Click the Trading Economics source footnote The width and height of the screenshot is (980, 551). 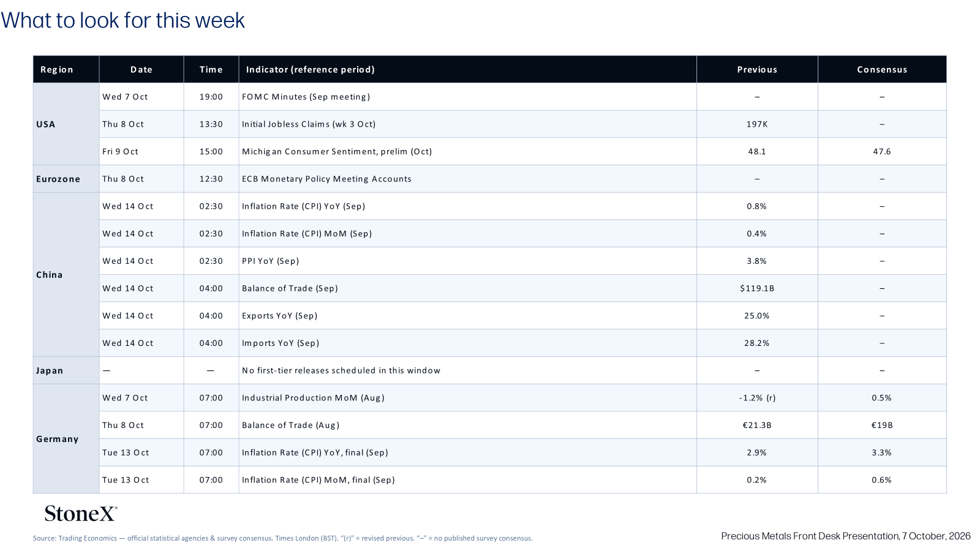pyautogui.click(x=283, y=538)
